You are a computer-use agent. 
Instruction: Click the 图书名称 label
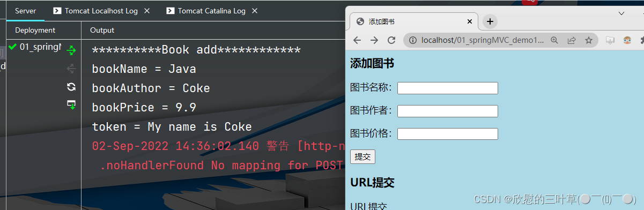[x=372, y=87]
